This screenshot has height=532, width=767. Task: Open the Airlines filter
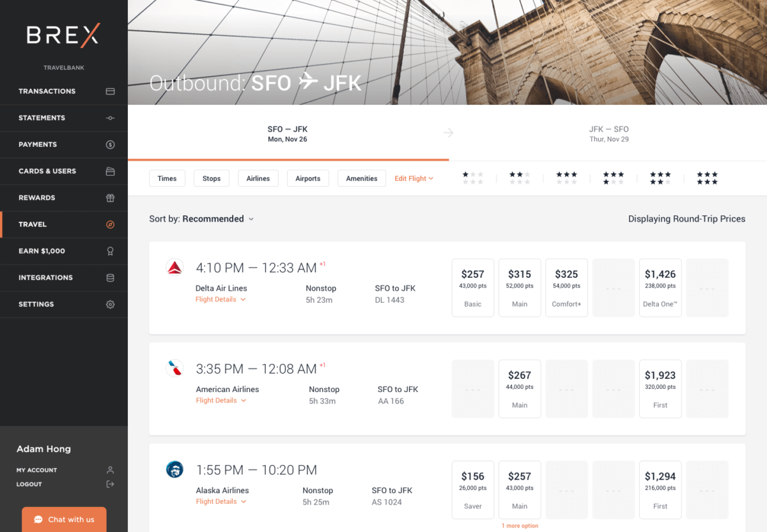click(258, 178)
